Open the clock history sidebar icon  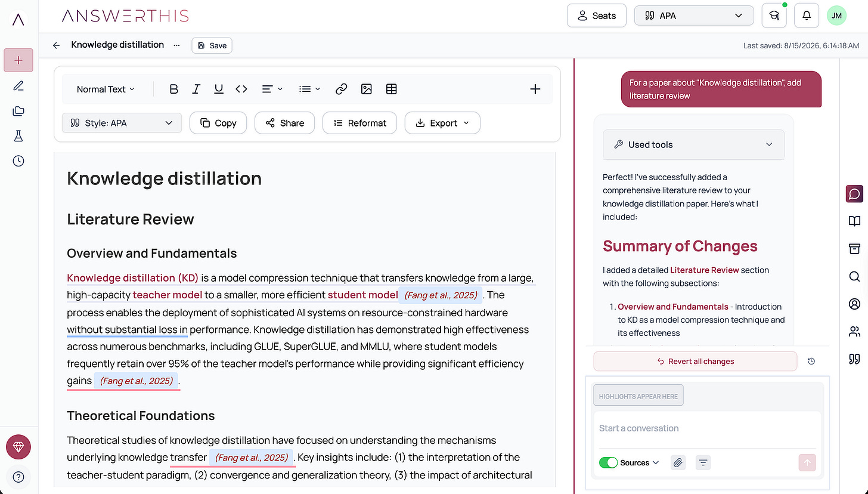[x=18, y=161]
